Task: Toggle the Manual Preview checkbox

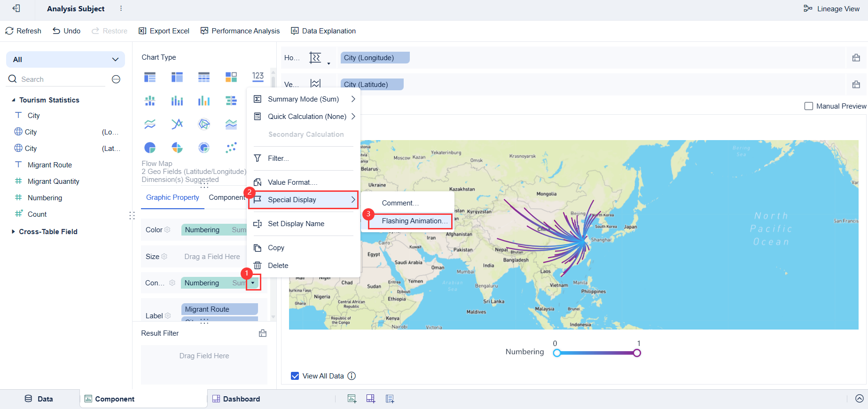Action: click(x=809, y=106)
